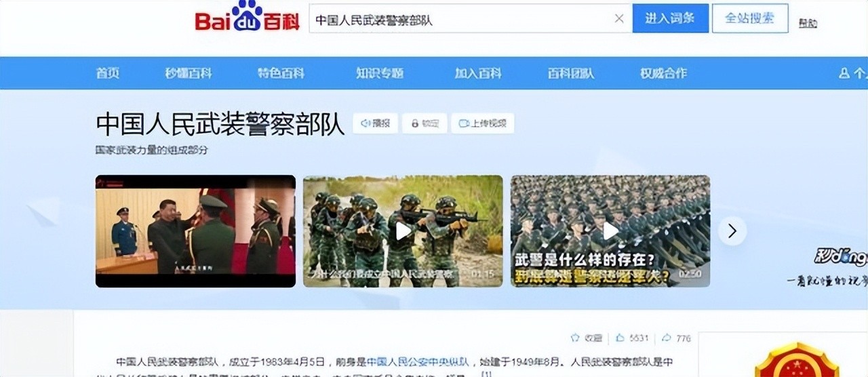Play the armed police squad video
This screenshot has height=377, width=868.
coord(403,231)
